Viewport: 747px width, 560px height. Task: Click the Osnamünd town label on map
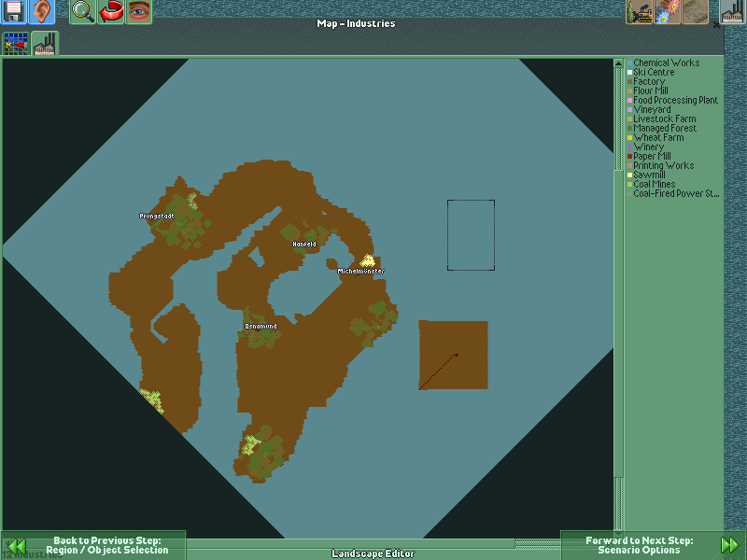pos(261,327)
